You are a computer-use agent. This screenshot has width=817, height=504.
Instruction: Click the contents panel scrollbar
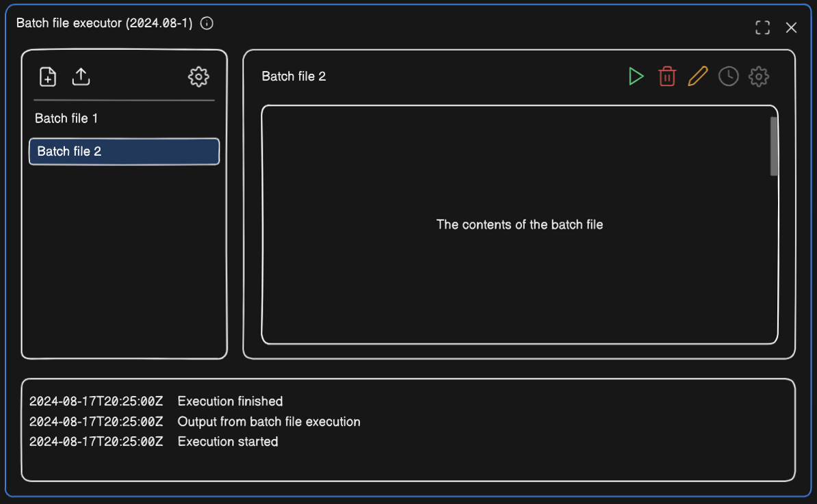coord(773,147)
